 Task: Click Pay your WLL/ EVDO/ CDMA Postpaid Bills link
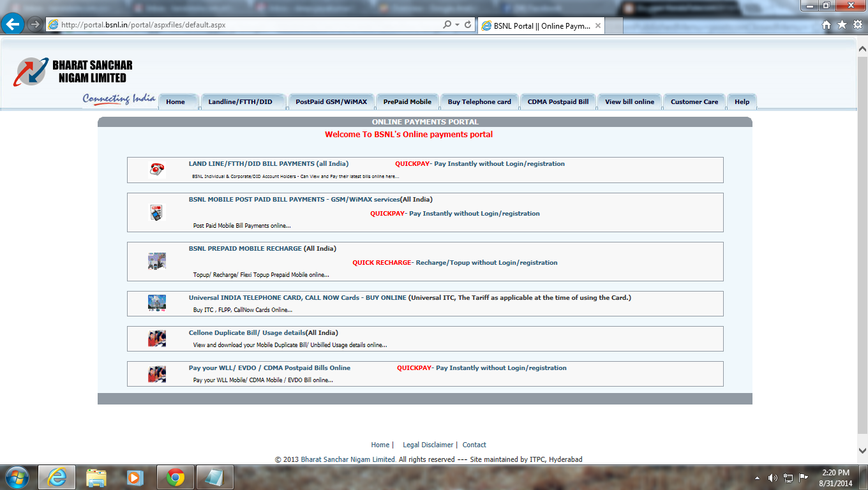point(269,368)
